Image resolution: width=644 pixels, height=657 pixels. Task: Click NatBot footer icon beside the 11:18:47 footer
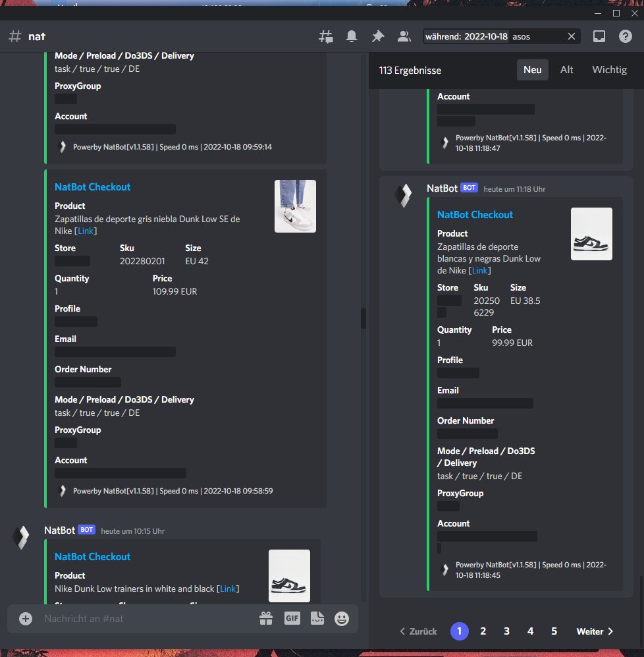(x=445, y=143)
